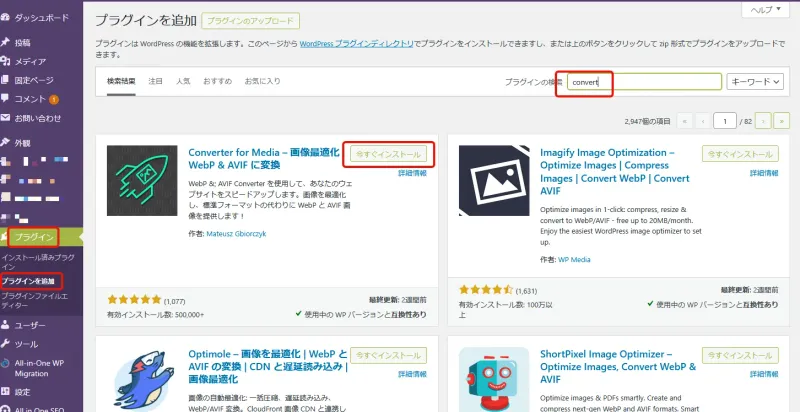Install the Optimole plugin now
The image size is (800, 412).
388,355
